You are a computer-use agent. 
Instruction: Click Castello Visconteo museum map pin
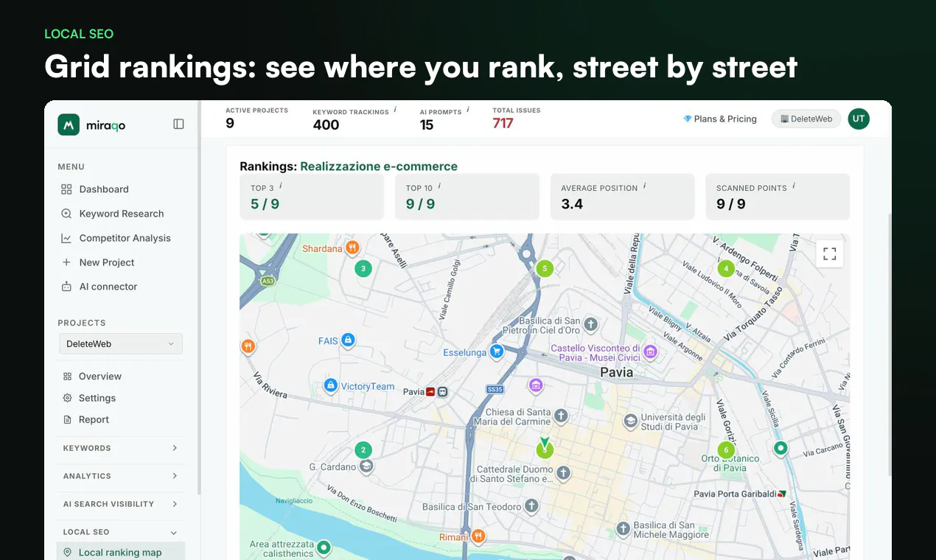[x=650, y=352]
